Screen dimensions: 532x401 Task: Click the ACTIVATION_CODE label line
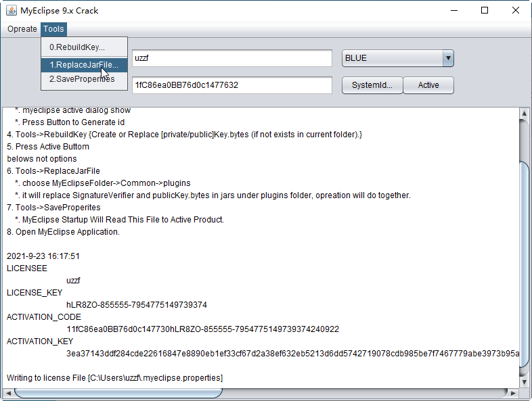click(44, 317)
